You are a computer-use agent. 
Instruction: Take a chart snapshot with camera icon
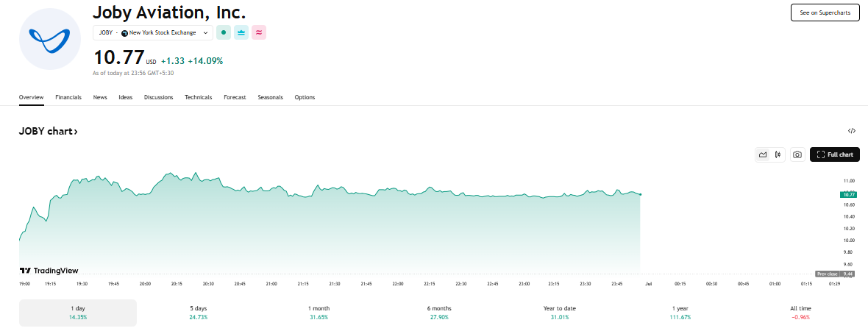[x=797, y=155]
